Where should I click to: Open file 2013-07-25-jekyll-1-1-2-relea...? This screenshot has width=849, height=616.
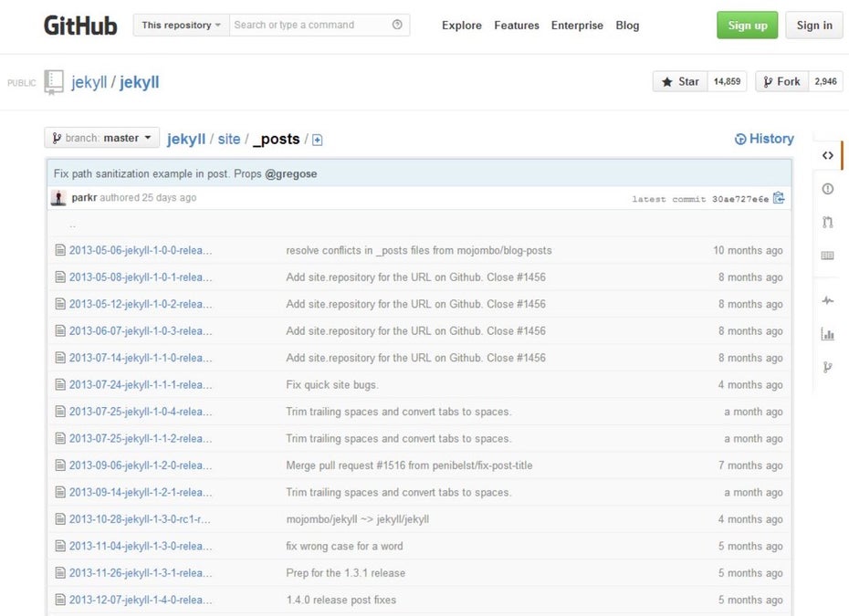coord(141,438)
